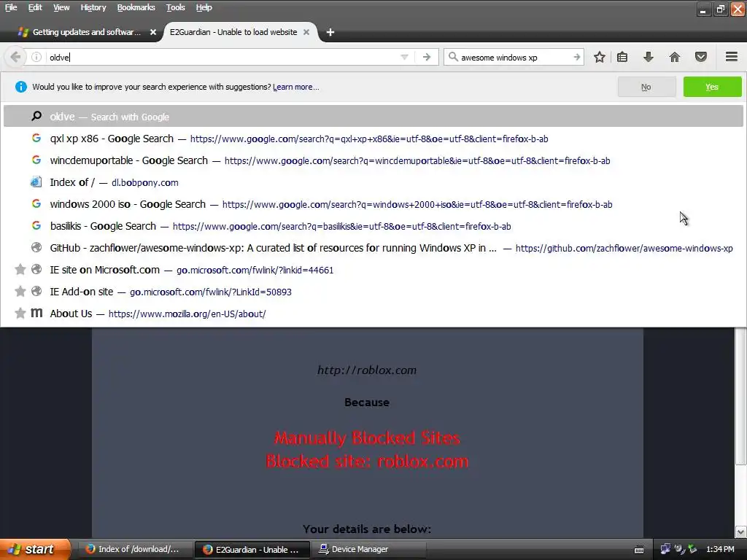This screenshot has width=747, height=560.
Task: Click the star icon beside IE Add-on site
Action: pyautogui.click(x=20, y=292)
